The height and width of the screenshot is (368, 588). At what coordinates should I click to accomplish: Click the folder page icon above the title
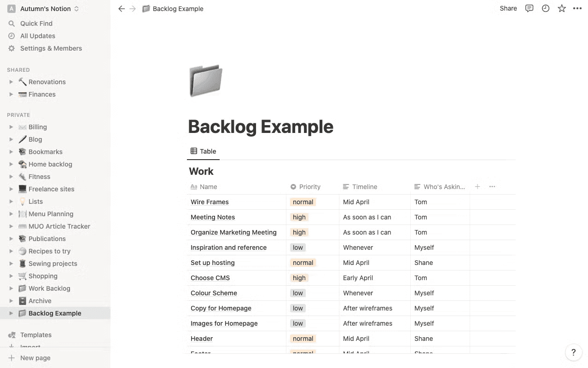(x=205, y=80)
